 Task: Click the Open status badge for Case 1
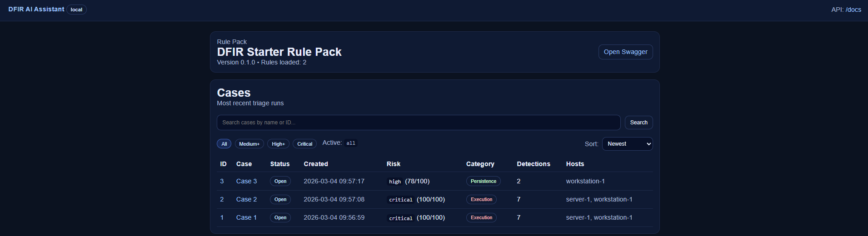(x=280, y=217)
